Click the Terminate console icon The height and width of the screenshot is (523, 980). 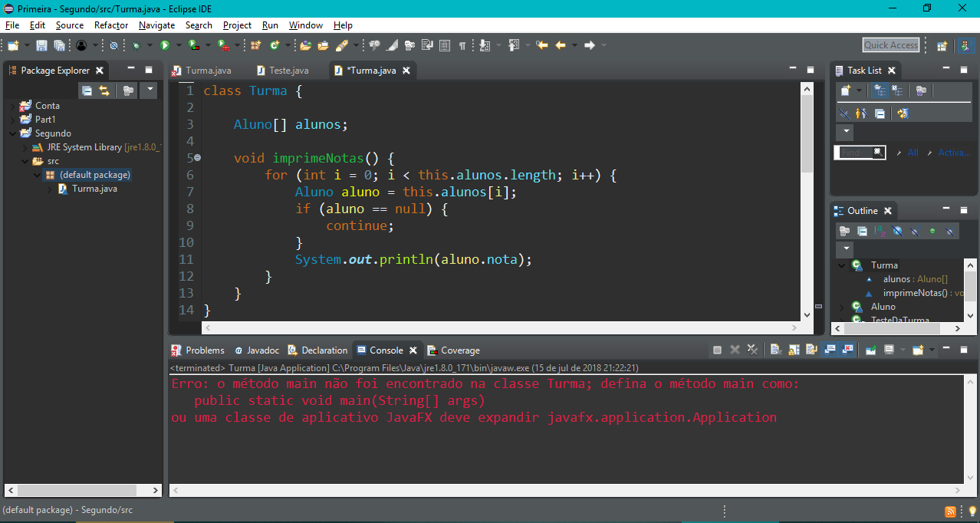[x=717, y=350]
